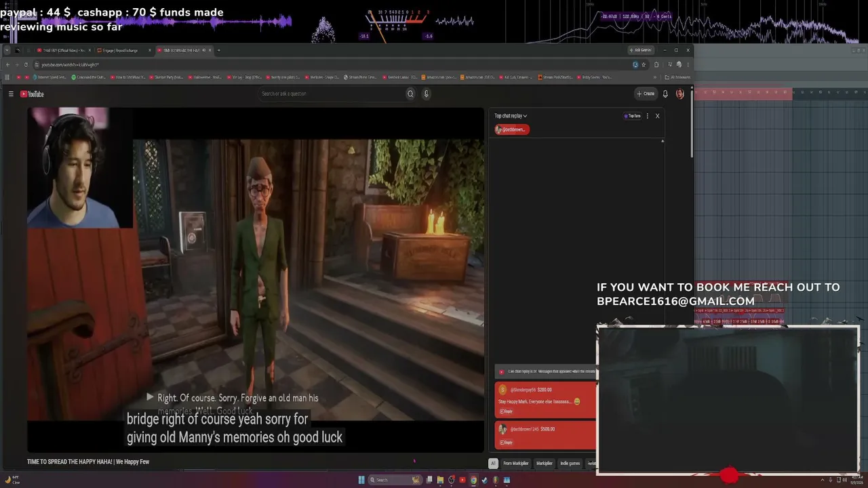The image size is (868, 488).
Task: Open YouTube notifications bell
Action: (665, 94)
